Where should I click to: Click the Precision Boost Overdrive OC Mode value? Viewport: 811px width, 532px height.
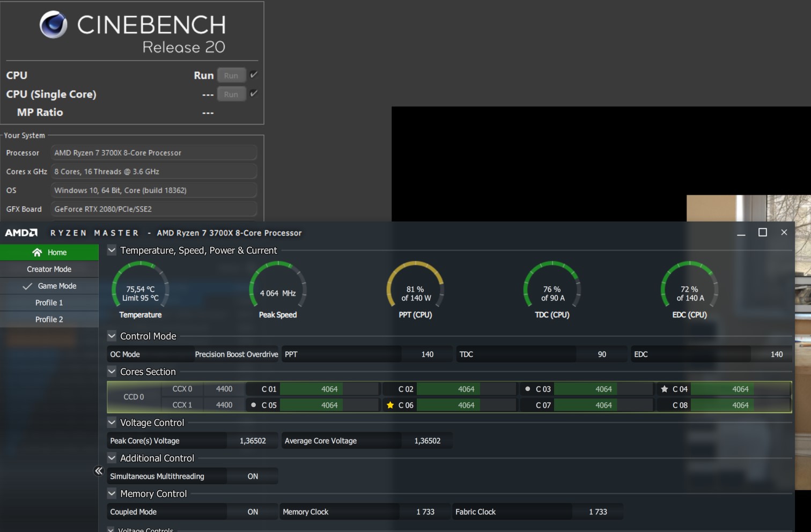237,354
